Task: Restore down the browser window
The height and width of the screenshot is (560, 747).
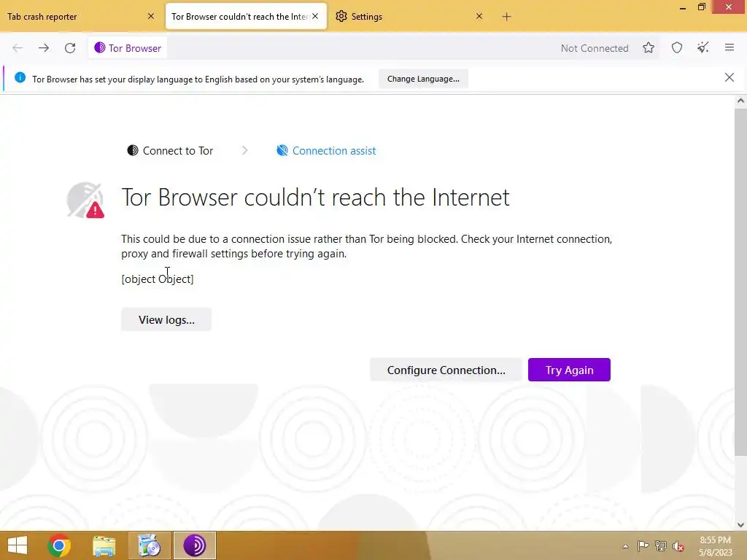Action: point(702,7)
